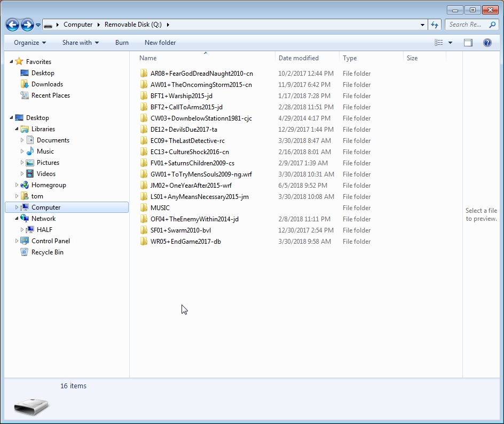Select CW03+DownbelowStationn1981-cjc folder icon
The height and width of the screenshot is (424, 504).
144,118
